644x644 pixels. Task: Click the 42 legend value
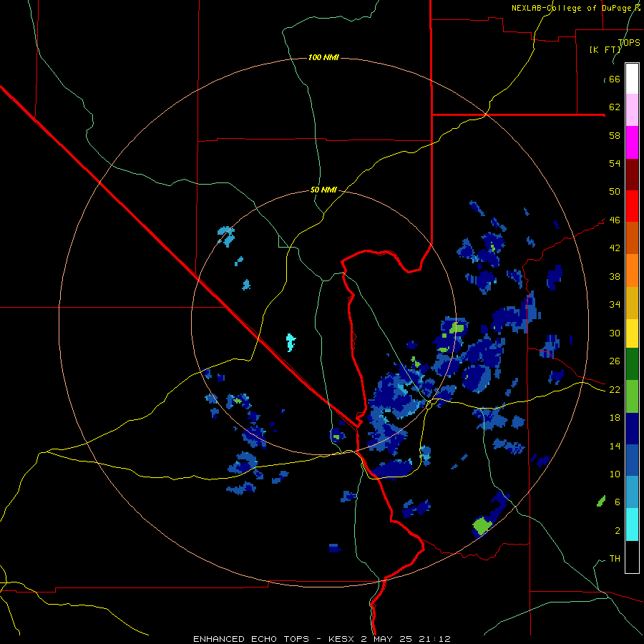[615, 248]
